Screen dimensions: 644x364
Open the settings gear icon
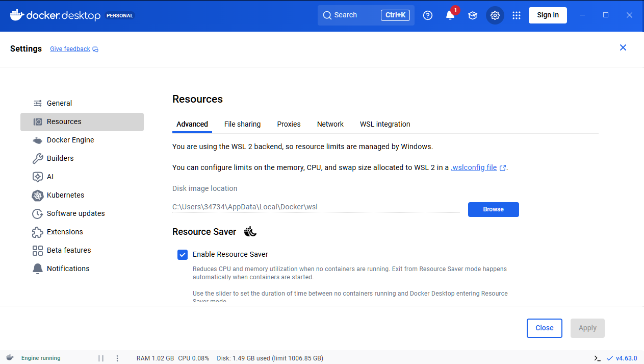pos(495,15)
